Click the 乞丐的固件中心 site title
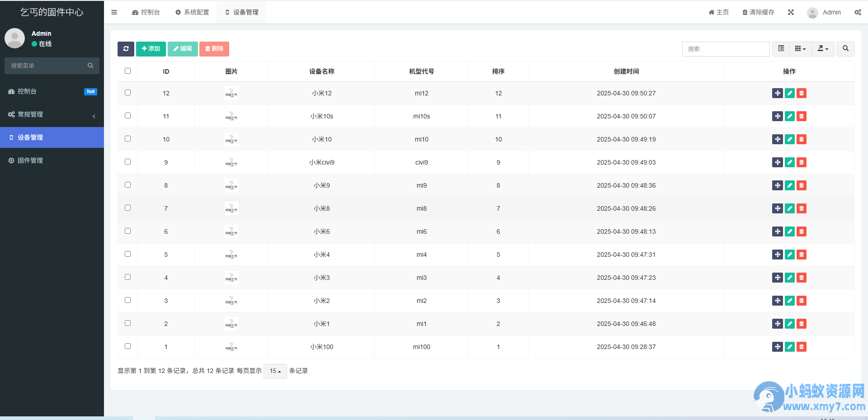The height and width of the screenshot is (420, 868). [52, 12]
